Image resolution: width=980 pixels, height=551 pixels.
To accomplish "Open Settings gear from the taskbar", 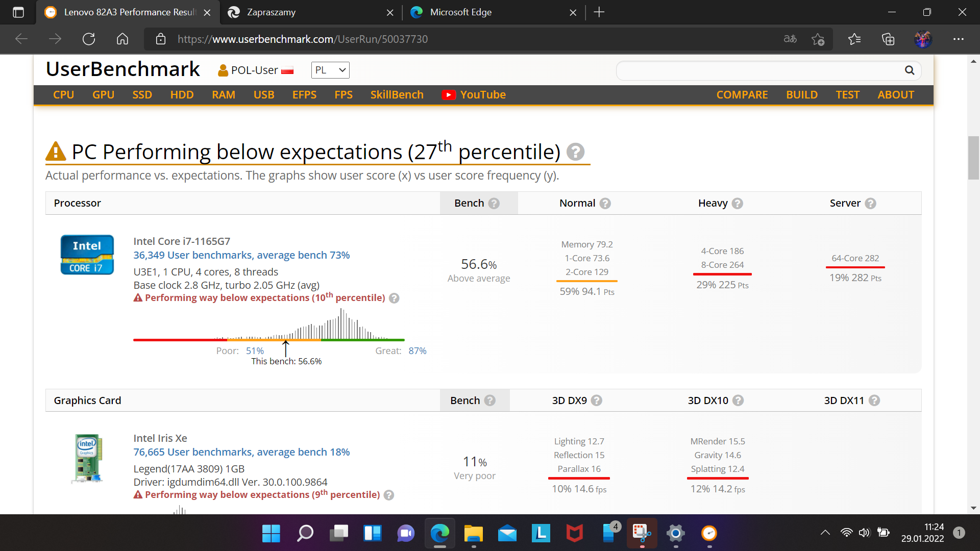I will pos(676,534).
